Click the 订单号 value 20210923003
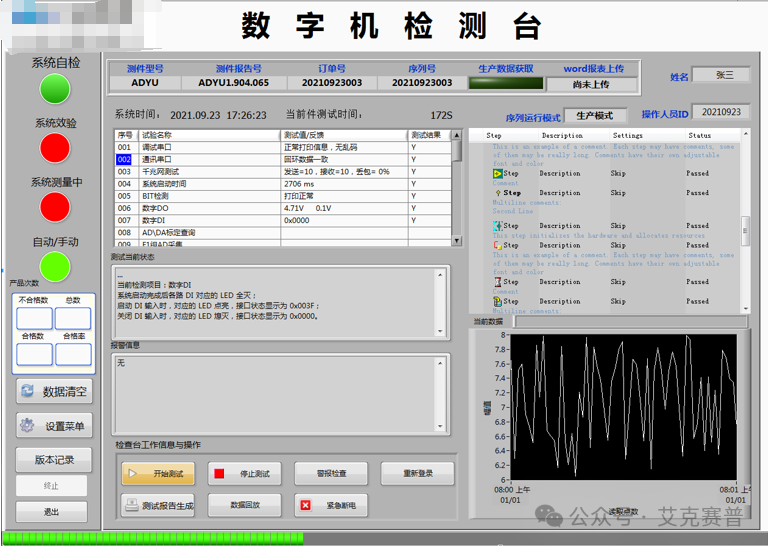The image size is (768, 547). pos(332,83)
